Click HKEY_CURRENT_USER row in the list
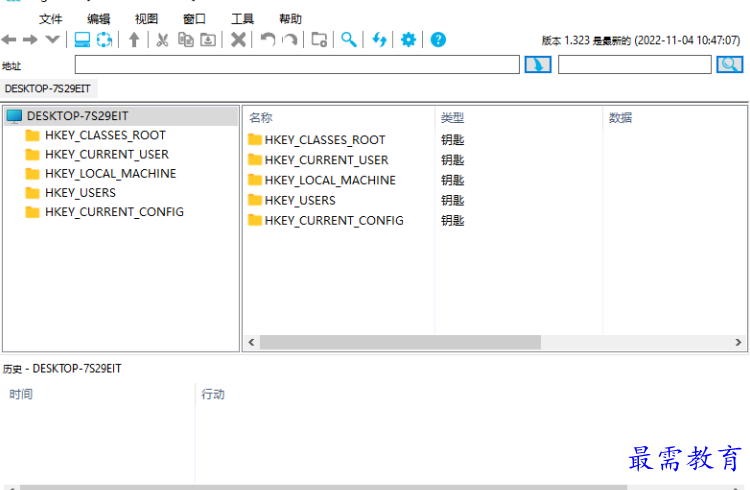Image resolution: width=750 pixels, height=490 pixels. point(318,160)
